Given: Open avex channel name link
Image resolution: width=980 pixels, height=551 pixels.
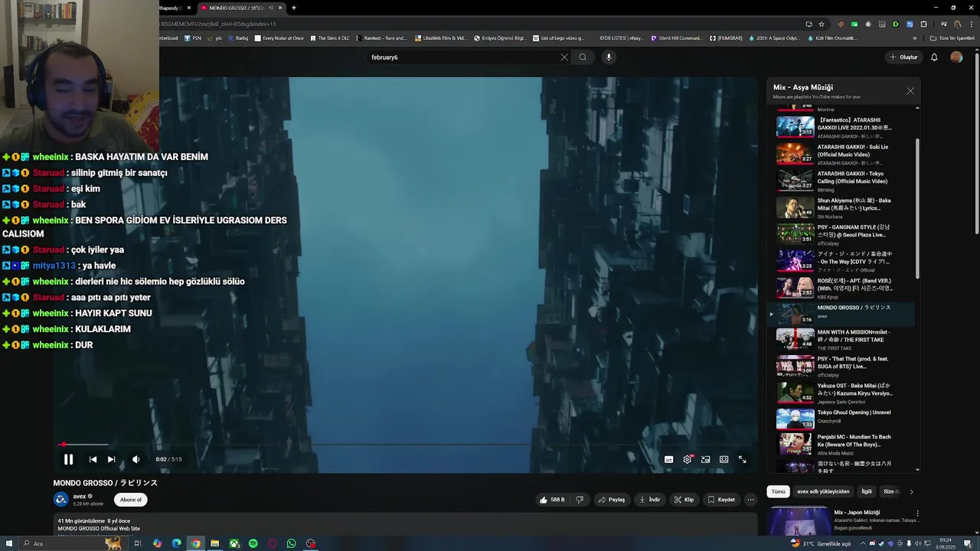Looking at the screenshot, I should point(79,496).
